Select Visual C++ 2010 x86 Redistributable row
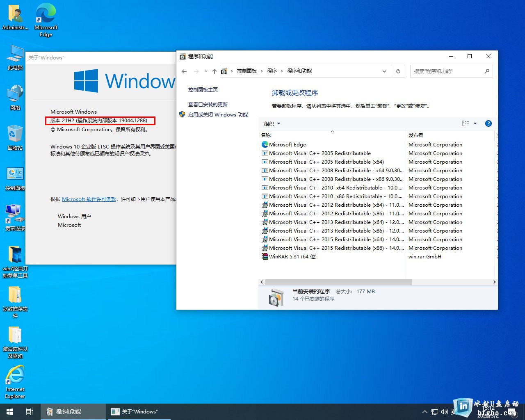Image resolution: width=525 pixels, height=420 pixels. tap(332, 196)
